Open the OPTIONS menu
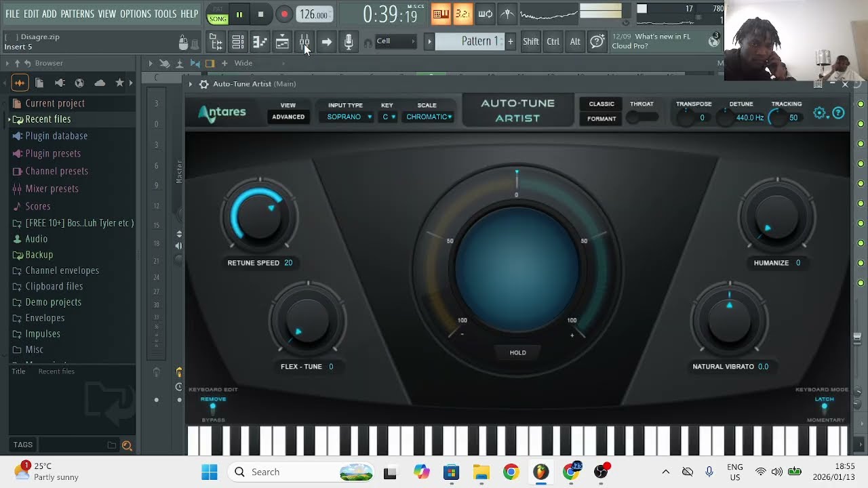This screenshot has width=868, height=488. 136,14
